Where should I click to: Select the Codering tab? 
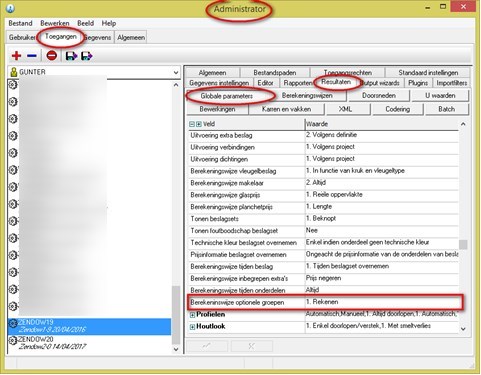397,109
